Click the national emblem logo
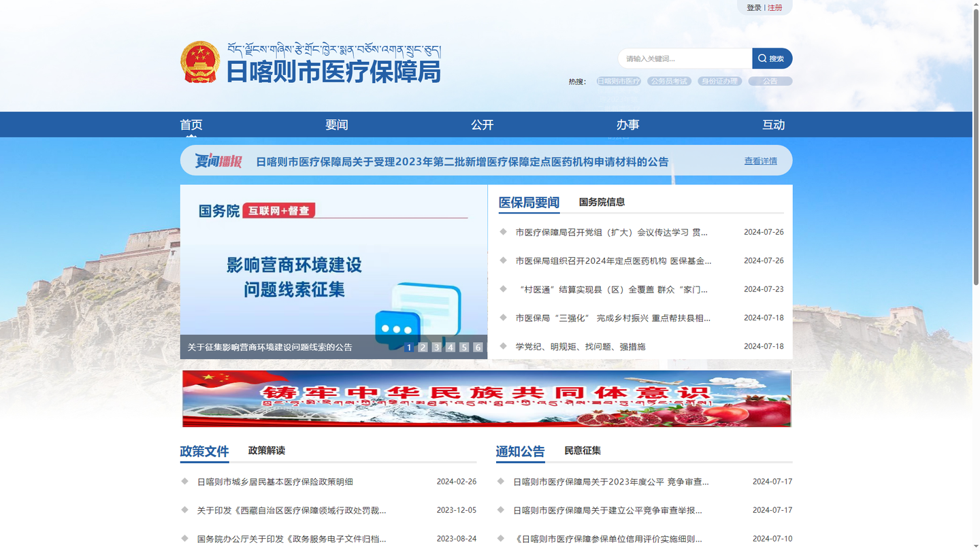This screenshot has width=980, height=551. [200, 63]
